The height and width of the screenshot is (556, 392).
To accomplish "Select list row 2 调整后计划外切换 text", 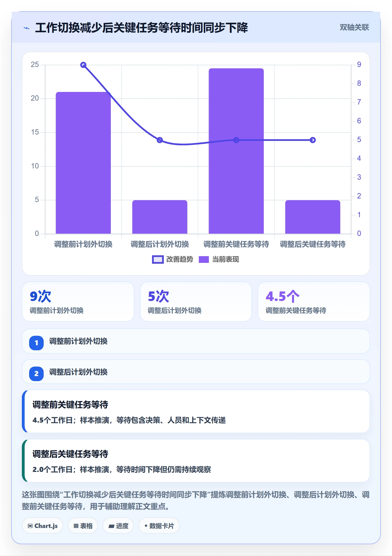I will pos(78,372).
